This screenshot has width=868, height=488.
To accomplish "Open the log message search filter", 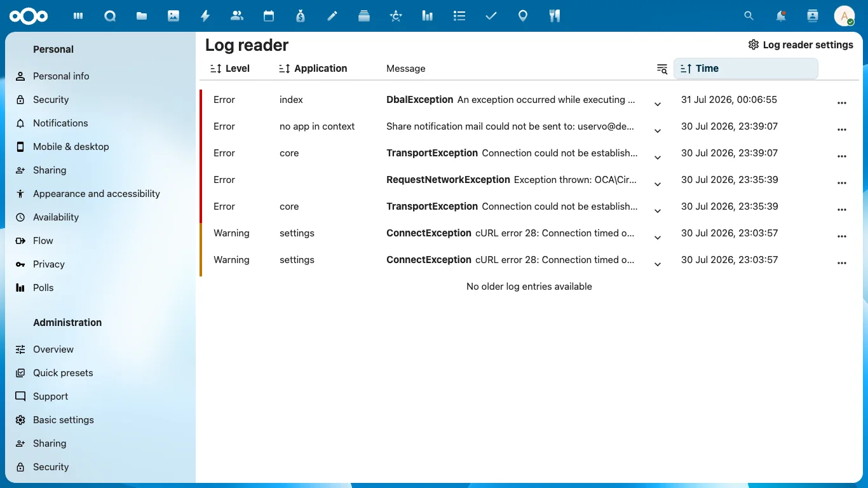I will pos(662,69).
